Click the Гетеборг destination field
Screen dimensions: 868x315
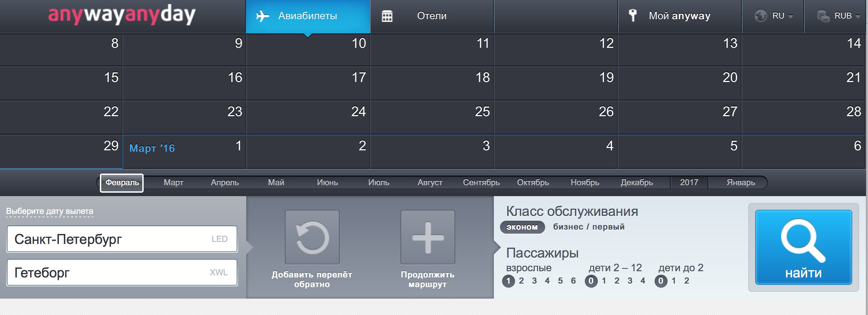click(122, 273)
